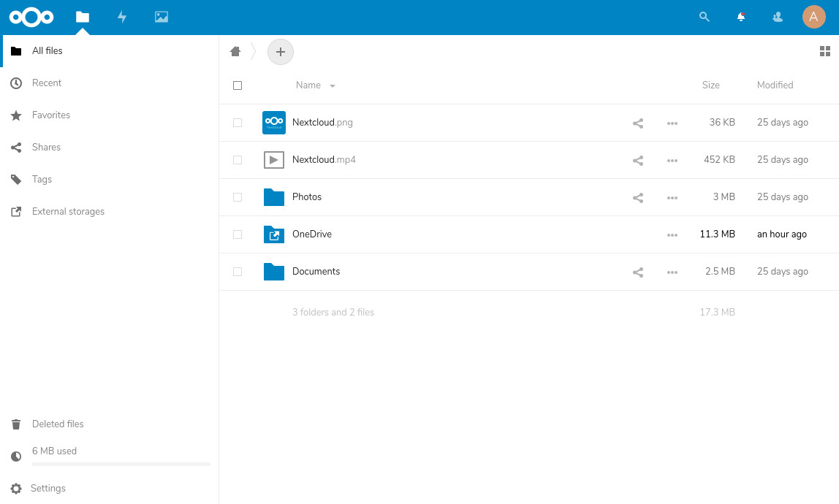Toggle the grid view icon
This screenshot has width=839, height=504.
pos(825,51)
